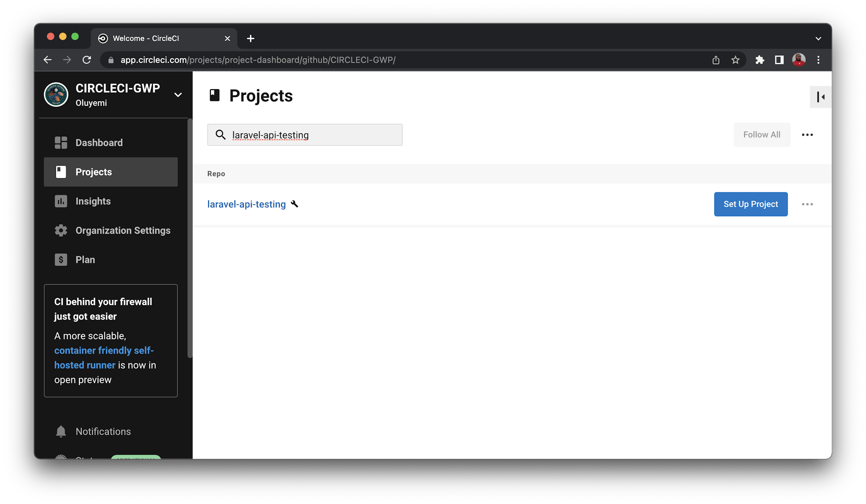Expand the CIRCLECI-GWP organization switcher chevron

178,95
